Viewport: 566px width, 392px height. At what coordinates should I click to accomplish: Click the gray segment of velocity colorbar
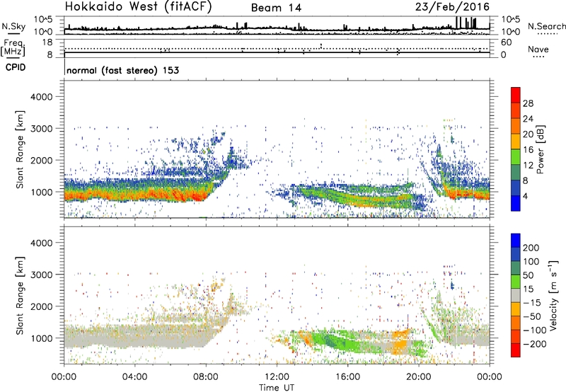pos(516,296)
